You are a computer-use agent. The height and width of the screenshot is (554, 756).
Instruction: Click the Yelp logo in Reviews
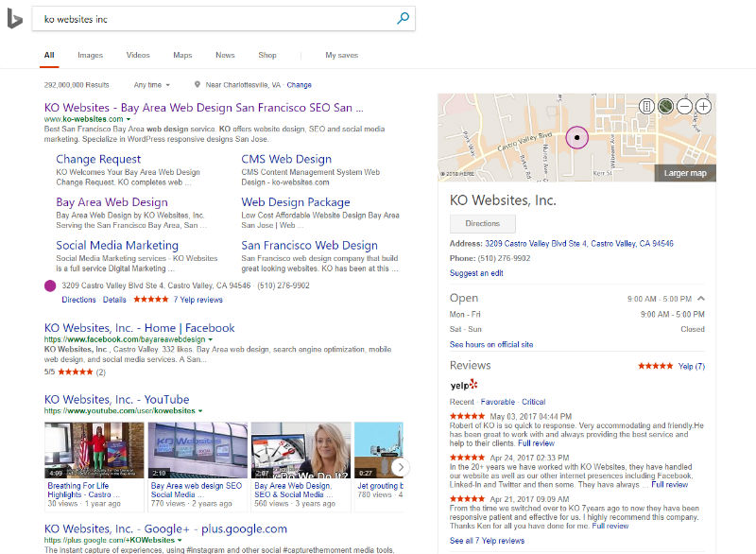coord(463,384)
